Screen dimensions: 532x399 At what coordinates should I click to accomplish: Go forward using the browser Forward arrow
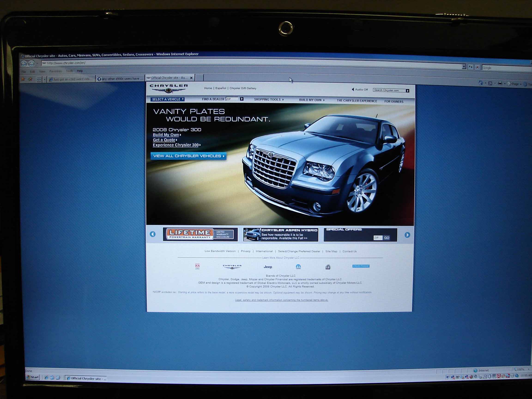pyautogui.click(x=31, y=63)
